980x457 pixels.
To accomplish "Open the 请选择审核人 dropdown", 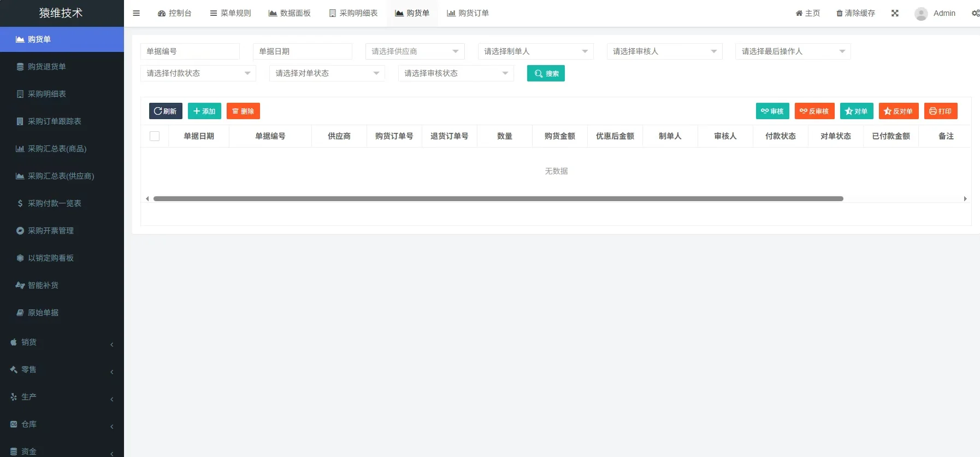I will 665,51.
